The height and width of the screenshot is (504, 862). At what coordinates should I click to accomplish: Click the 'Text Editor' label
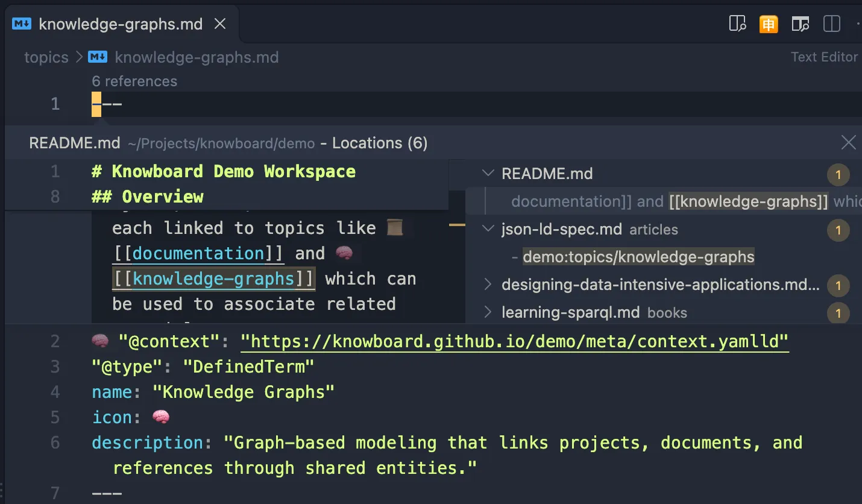coord(824,57)
